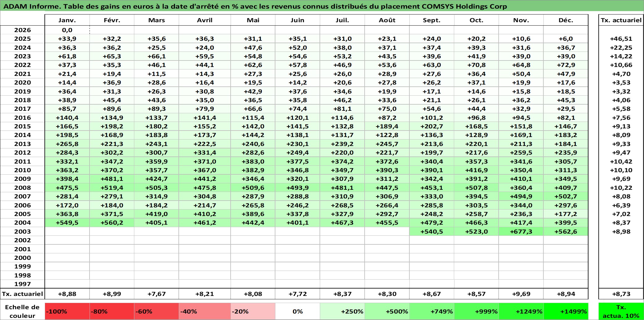644x320 pixels.
Task: Click the 2008 row label
Action: (23, 188)
